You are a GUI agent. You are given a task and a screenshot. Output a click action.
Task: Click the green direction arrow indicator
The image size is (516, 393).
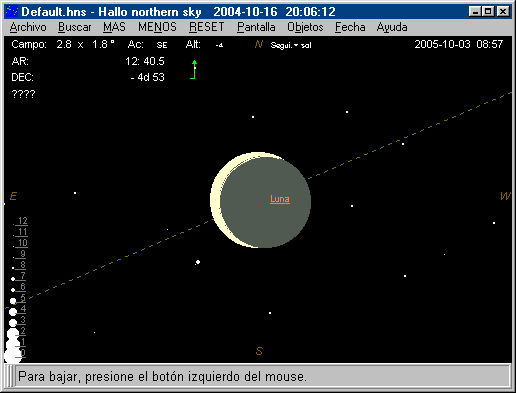[x=194, y=69]
